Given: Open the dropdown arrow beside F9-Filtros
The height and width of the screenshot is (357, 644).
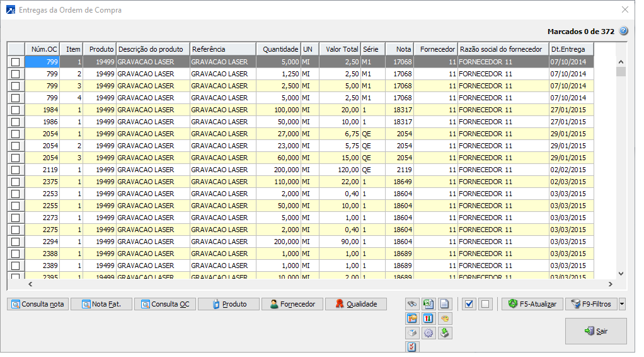Looking at the screenshot, I should pos(623,304).
